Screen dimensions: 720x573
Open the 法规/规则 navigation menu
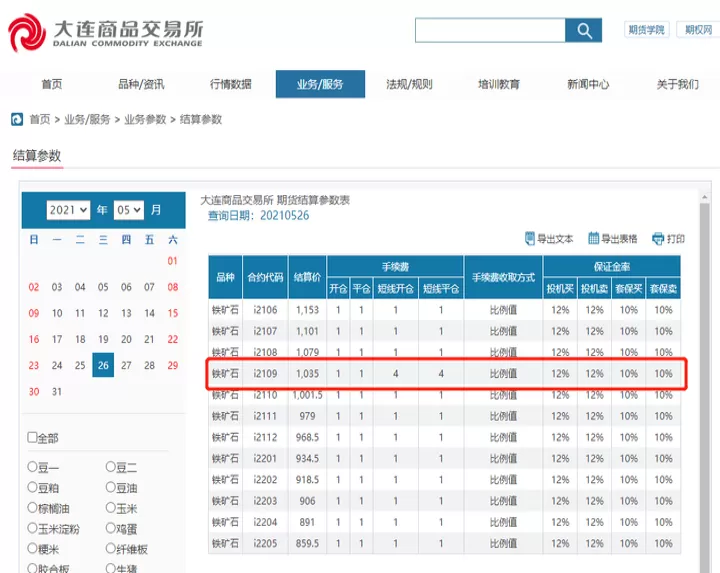pos(409,84)
